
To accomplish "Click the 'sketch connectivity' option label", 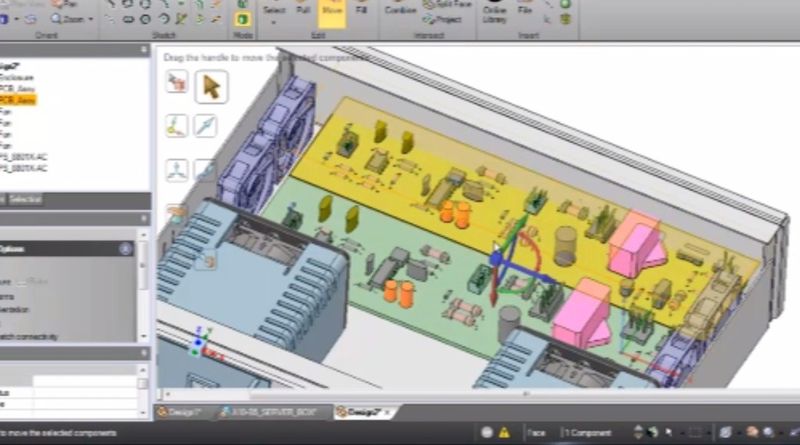I will click(x=29, y=337).
